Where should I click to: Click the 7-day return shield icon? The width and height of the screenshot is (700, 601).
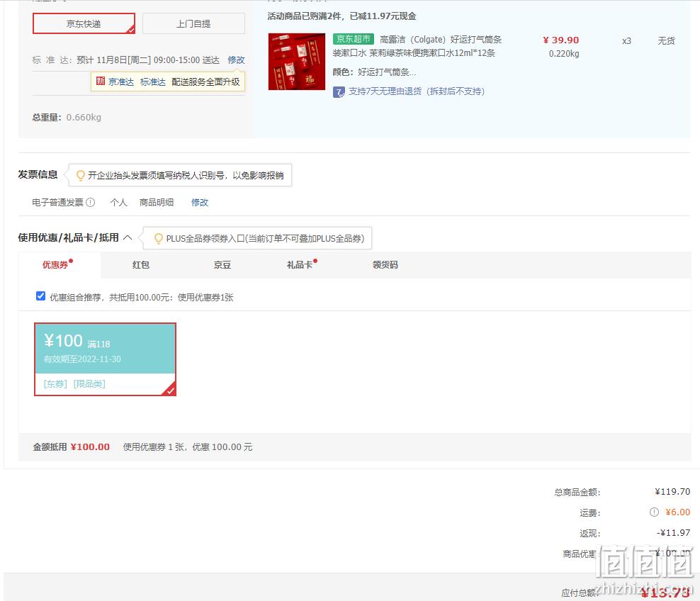click(x=339, y=92)
